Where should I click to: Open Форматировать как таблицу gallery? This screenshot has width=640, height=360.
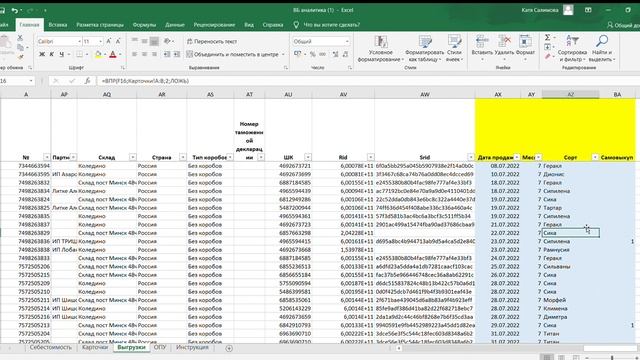(424, 49)
